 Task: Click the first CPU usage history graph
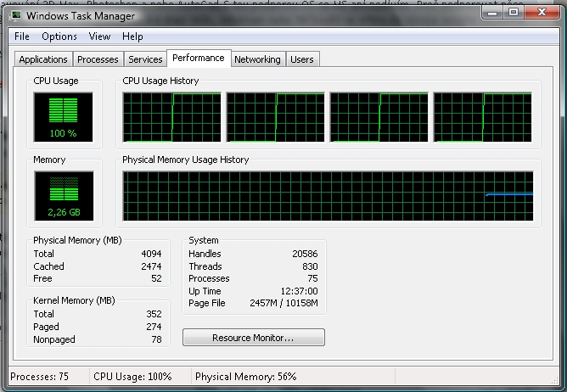171,117
